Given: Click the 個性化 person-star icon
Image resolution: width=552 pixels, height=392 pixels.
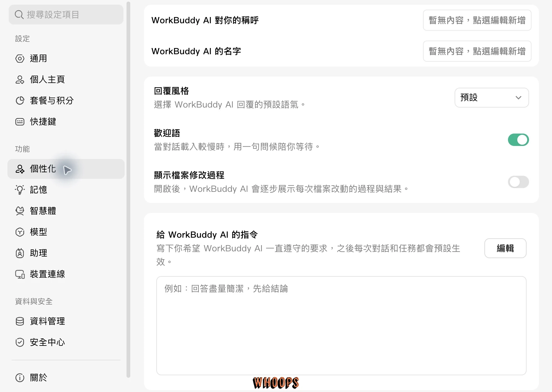Looking at the screenshot, I should coord(20,169).
